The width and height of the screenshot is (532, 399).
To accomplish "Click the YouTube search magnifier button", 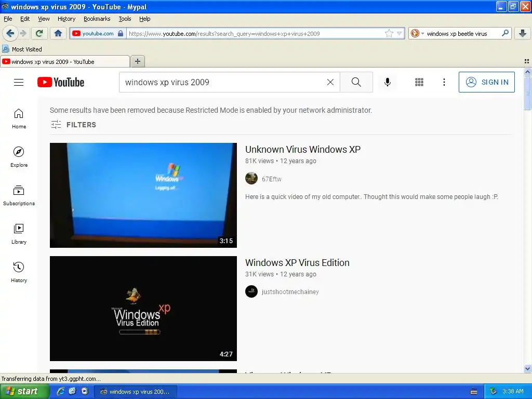I will [356, 82].
